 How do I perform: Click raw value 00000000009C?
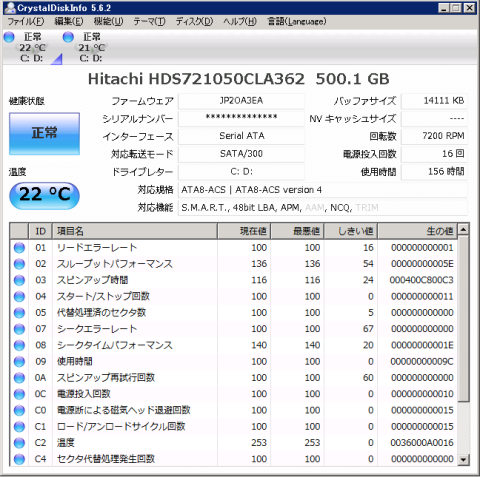click(x=422, y=361)
